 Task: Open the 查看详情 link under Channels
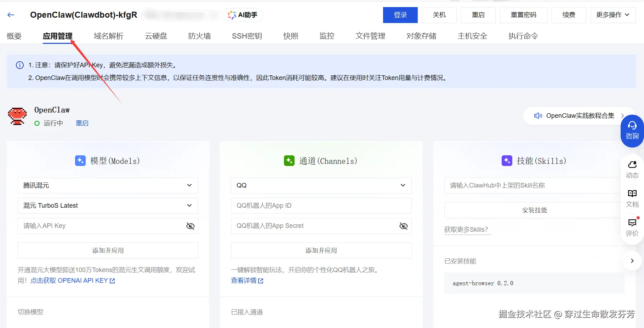pos(247,281)
